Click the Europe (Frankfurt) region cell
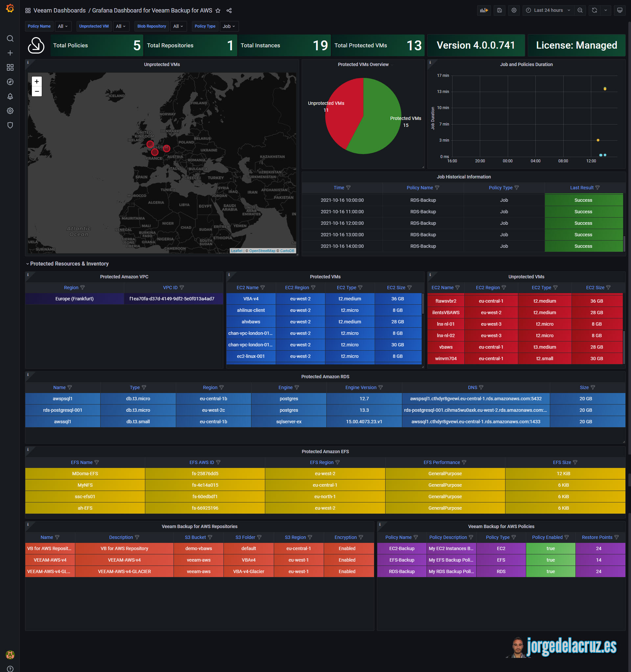Viewport: 631px width, 672px height. pos(74,298)
